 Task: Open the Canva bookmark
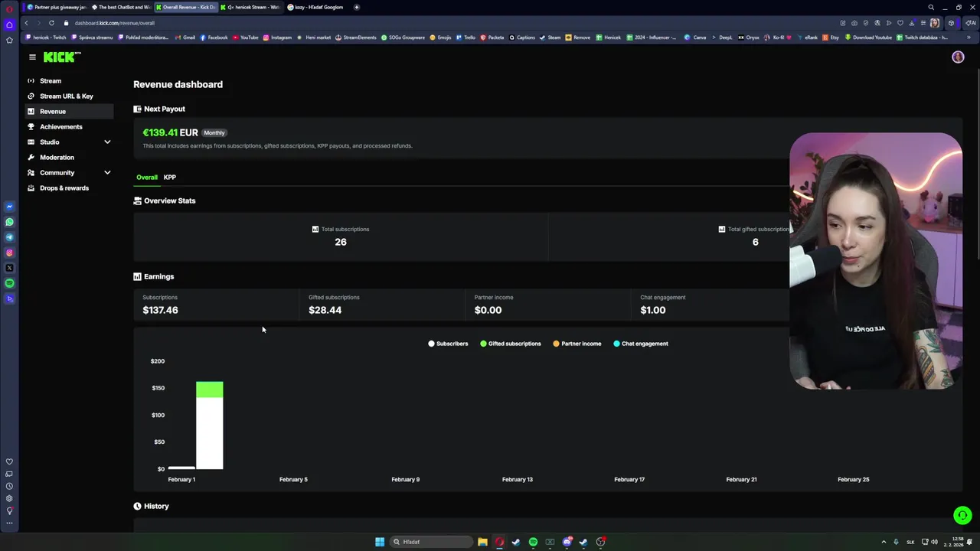695,37
